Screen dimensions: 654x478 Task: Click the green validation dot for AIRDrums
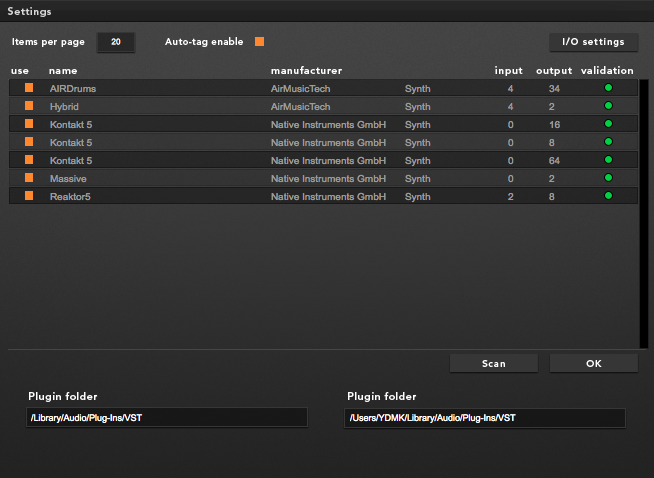click(608, 88)
